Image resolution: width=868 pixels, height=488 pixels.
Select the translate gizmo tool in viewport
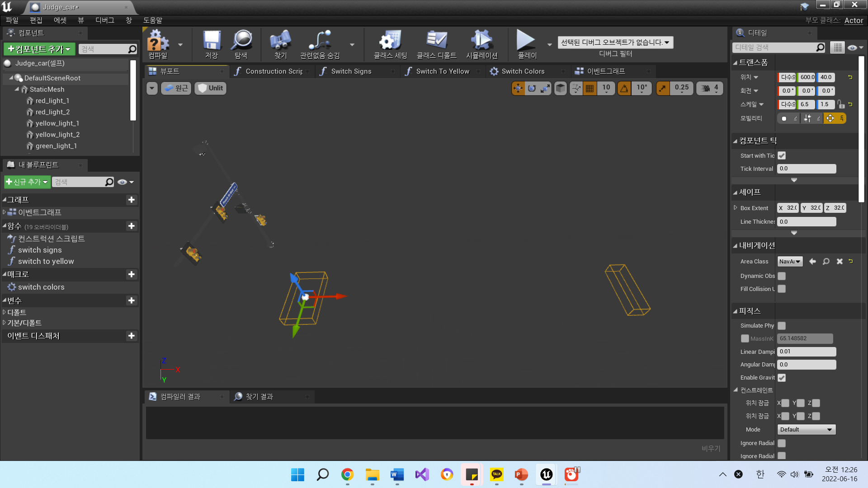click(518, 89)
